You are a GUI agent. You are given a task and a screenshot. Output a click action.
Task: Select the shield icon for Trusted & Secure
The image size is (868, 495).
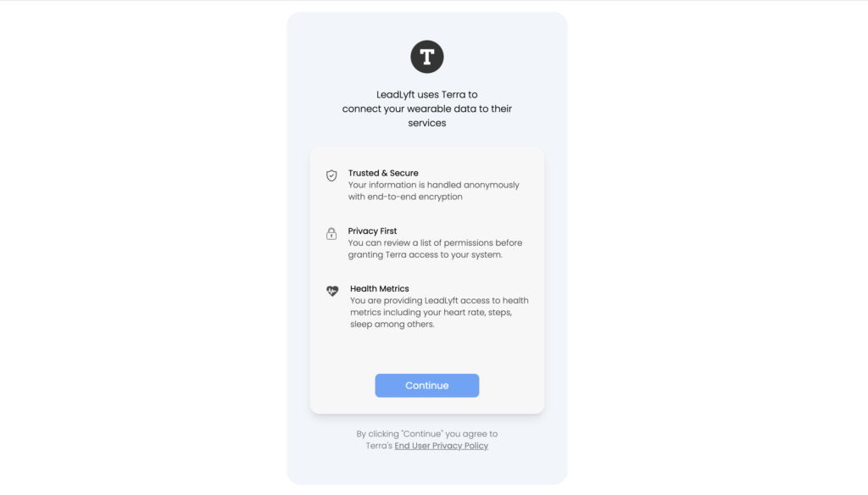[331, 175]
